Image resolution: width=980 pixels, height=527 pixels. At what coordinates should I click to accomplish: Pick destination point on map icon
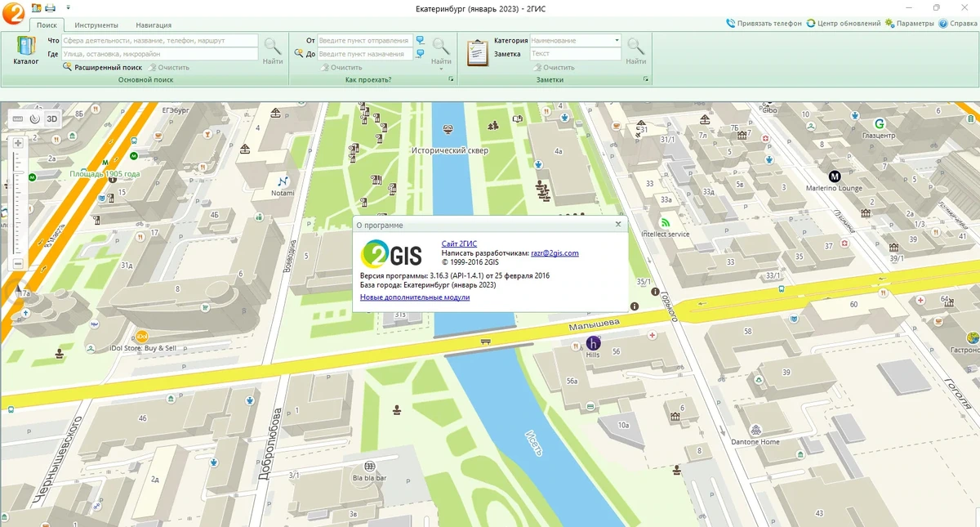[420, 54]
